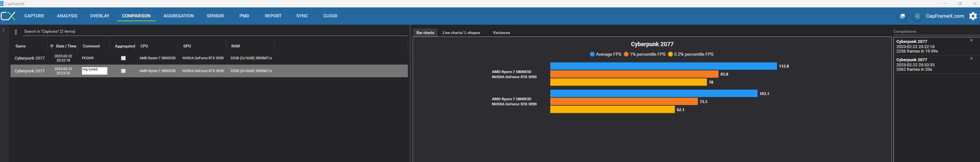Viewport: 980px width, 162px height.
Task: Edit the mg tuned comment field
Action: (x=95, y=71)
